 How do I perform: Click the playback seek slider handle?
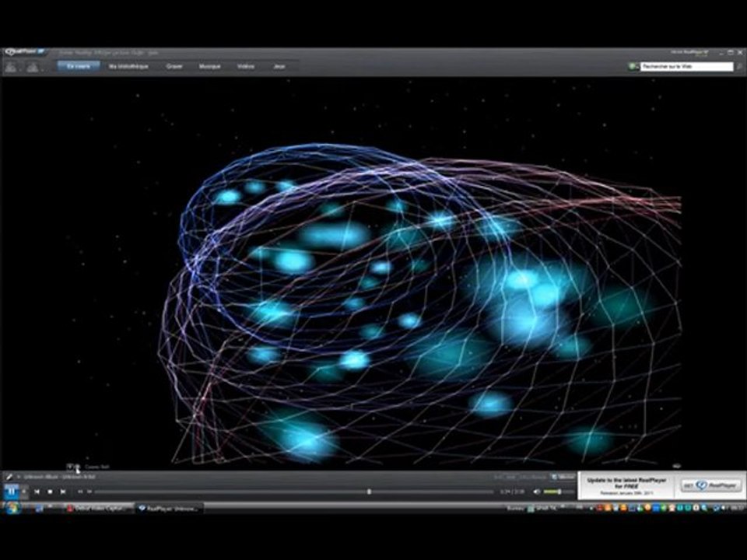(x=369, y=492)
